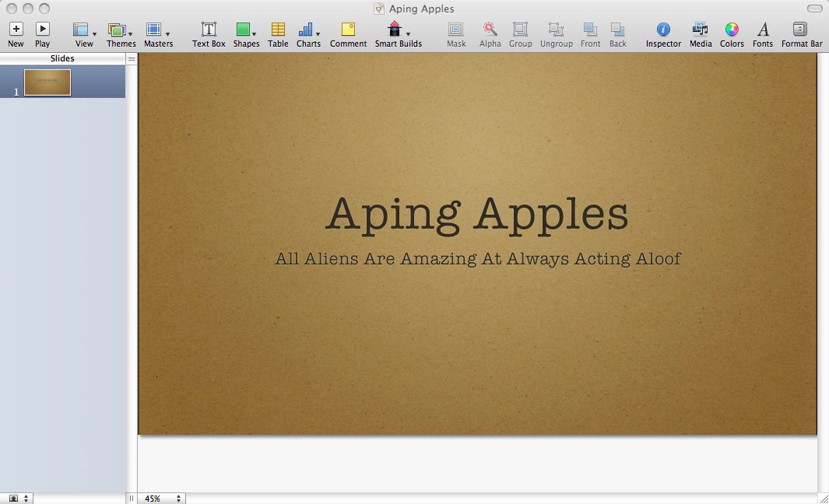Image resolution: width=829 pixels, height=504 pixels.
Task: Insert a Text Box
Action: [208, 31]
